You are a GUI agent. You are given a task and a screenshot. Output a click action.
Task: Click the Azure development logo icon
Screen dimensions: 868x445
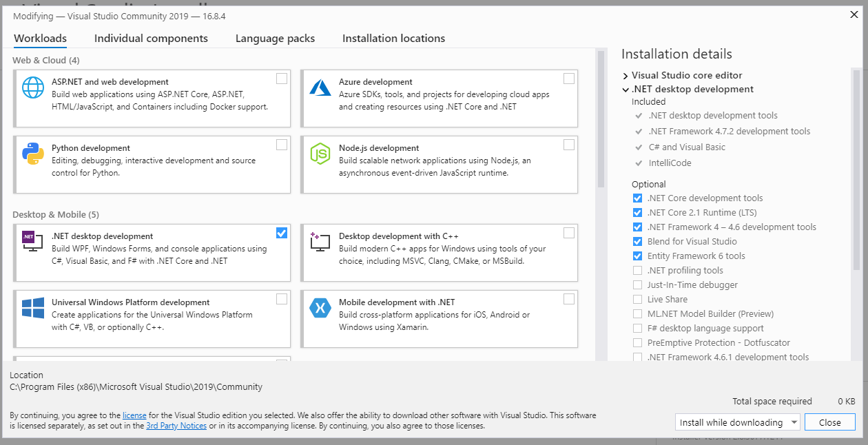320,87
